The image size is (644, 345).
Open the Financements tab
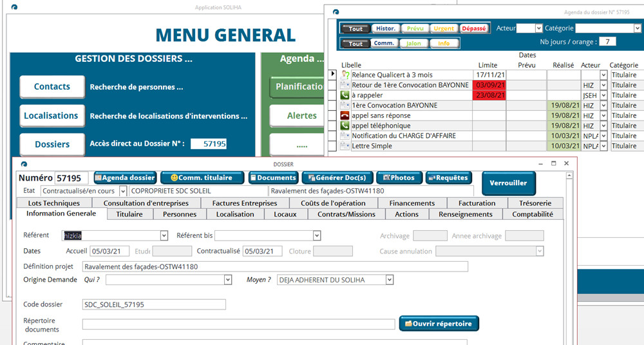tap(412, 203)
